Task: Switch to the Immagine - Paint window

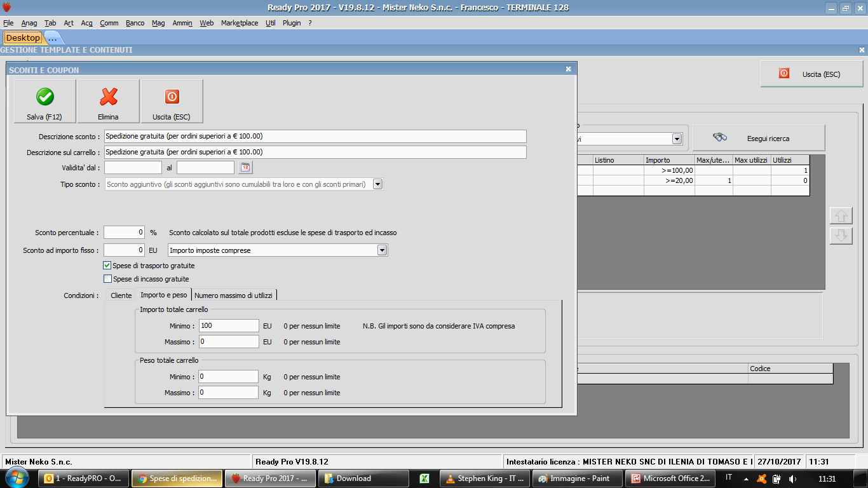Action: [577, 478]
